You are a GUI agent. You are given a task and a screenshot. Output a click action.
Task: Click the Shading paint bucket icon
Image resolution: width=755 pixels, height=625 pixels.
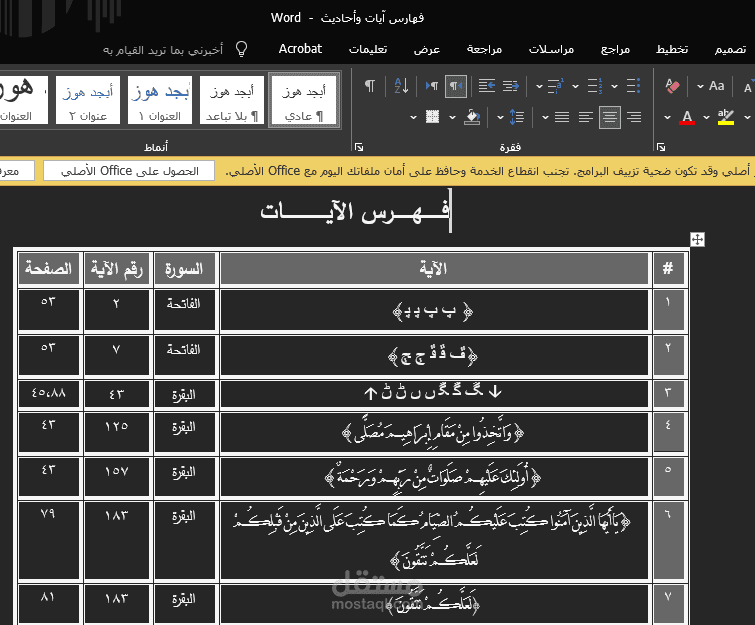click(x=472, y=117)
